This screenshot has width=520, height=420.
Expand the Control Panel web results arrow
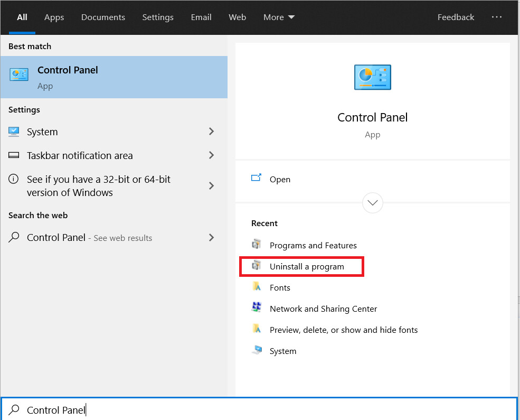(211, 238)
